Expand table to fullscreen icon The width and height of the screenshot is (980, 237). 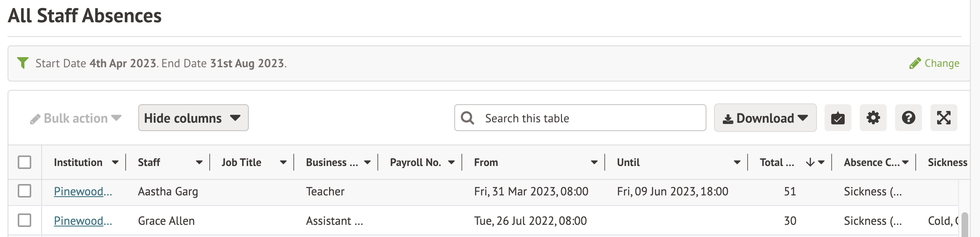click(943, 118)
